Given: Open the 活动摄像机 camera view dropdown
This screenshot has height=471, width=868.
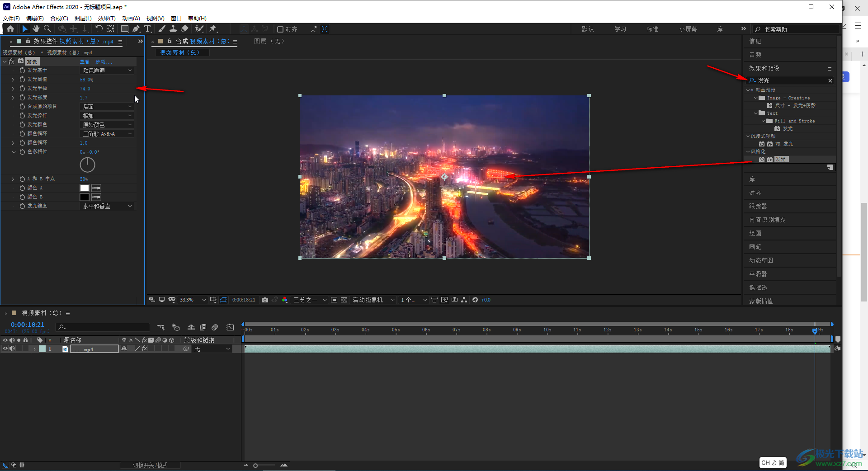Looking at the screenshot, I should (373, 300).
